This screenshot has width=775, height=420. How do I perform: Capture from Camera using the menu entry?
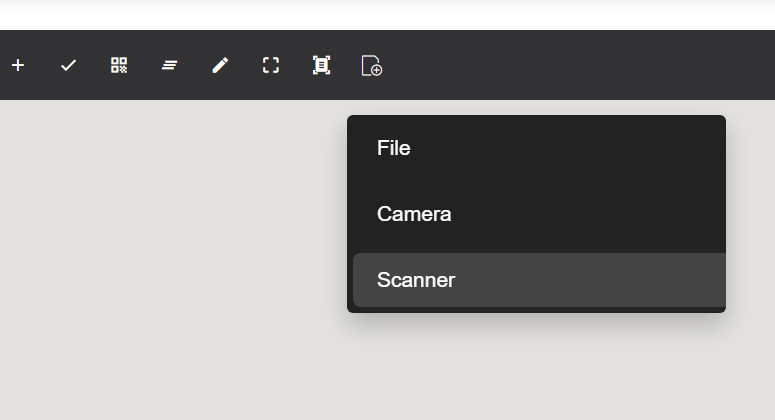coord(414,214)
